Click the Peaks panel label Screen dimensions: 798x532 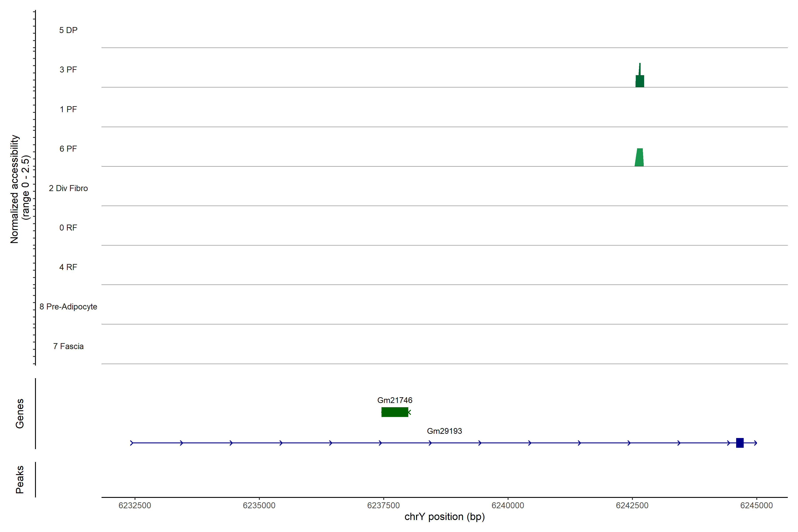[x=20, y=479]
